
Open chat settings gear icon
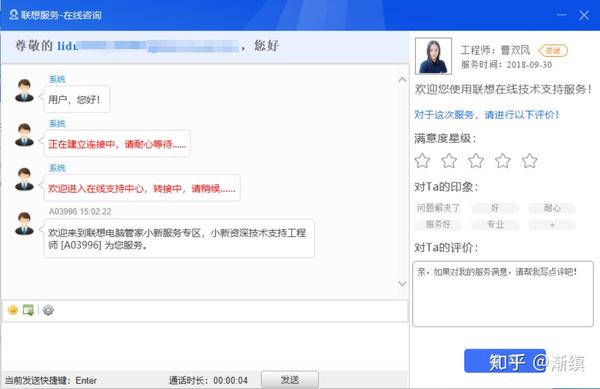click(x=48, y=310)
